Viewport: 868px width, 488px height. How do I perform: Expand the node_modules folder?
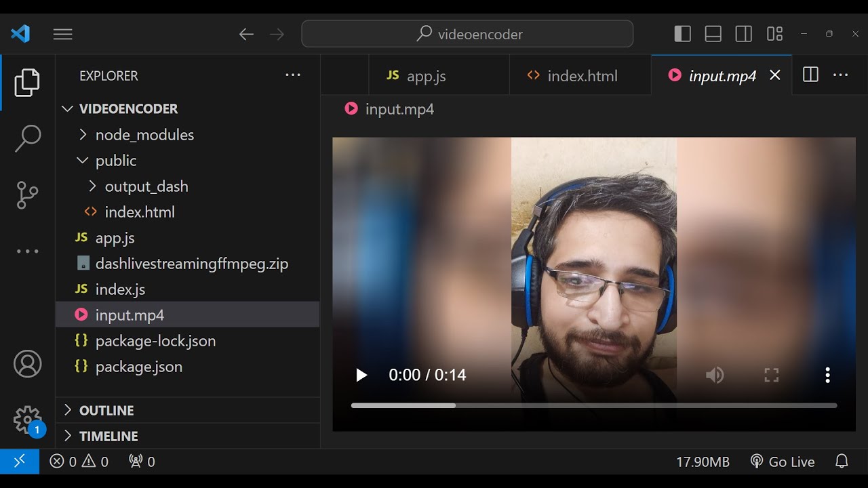[144, 135]
